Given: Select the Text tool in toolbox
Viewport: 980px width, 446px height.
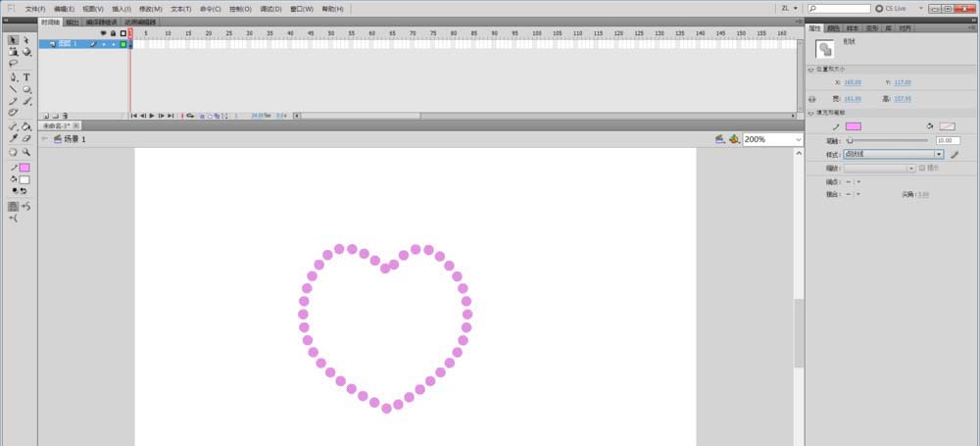Looking at the screenshot, I should click(26, 76).
